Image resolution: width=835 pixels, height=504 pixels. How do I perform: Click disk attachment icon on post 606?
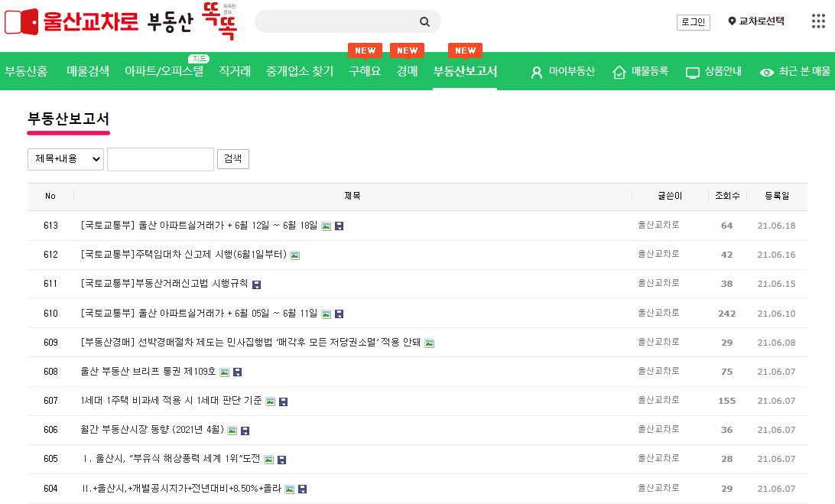coord(245,431)
